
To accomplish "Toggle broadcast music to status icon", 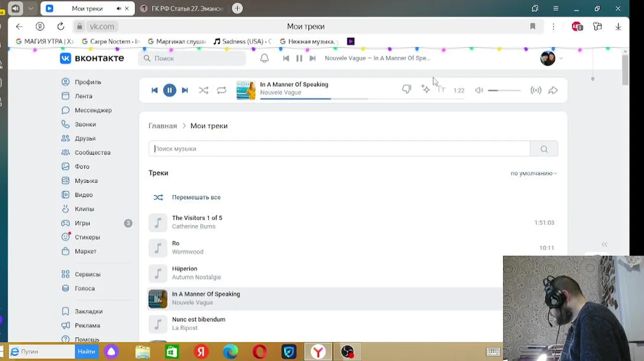I will point(536,90).
